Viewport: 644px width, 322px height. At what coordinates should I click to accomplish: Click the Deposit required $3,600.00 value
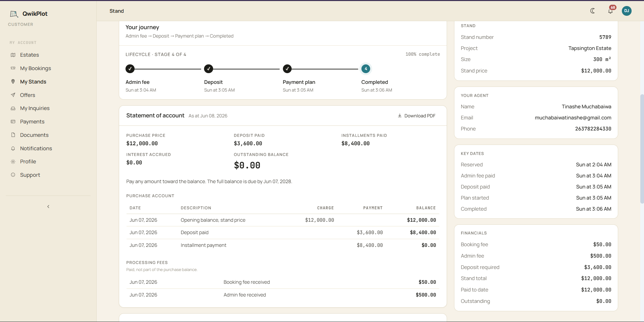597,267
